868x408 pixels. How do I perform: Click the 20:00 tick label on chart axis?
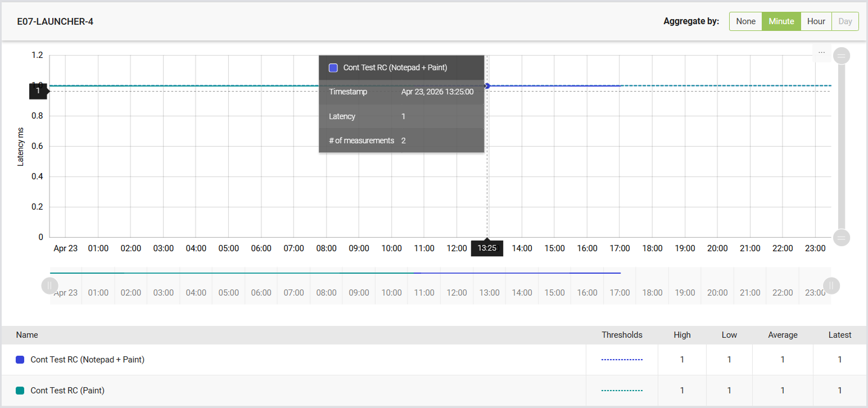pyautogui.click(x=717, y=248)
